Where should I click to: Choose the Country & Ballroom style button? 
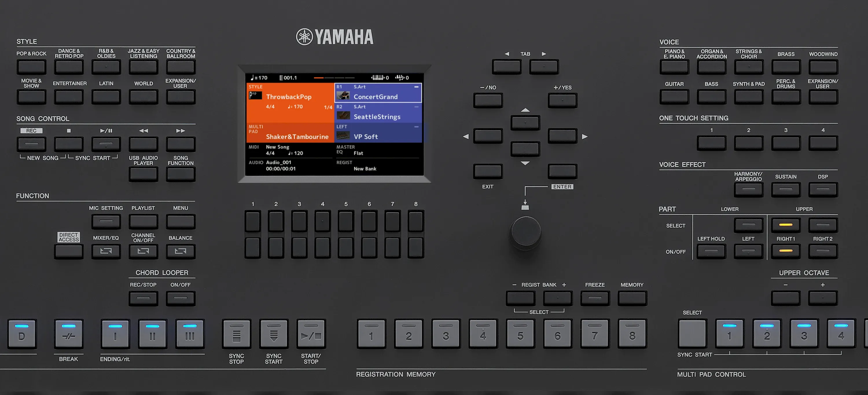(181, 67)
